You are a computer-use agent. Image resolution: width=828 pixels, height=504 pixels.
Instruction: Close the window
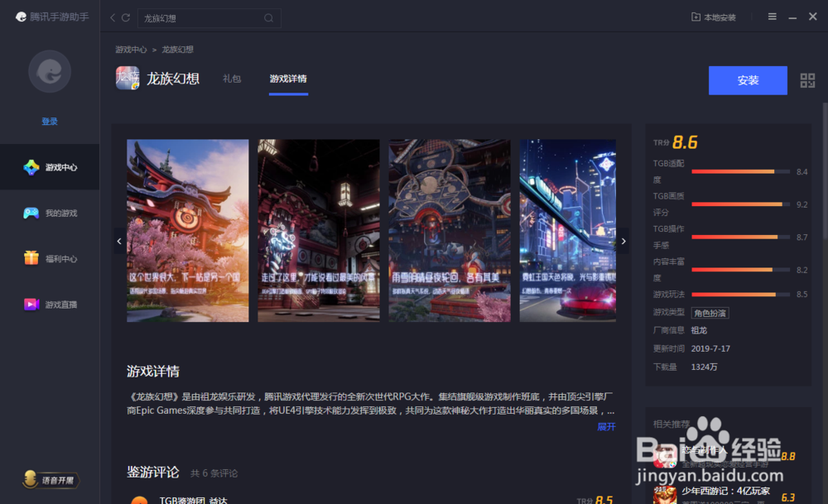click(813, 17)
